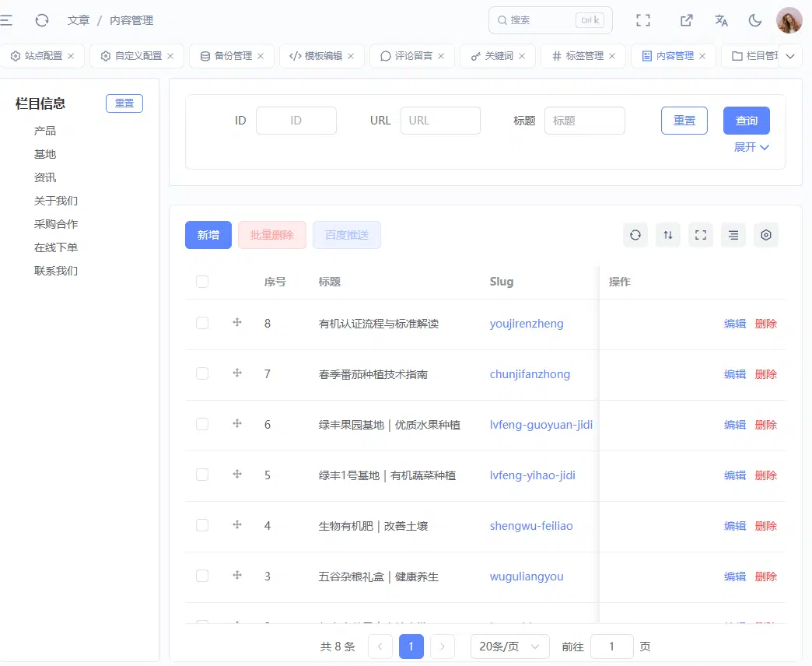The image size is (812, 666).
Task: Toggle the select-all checkbox in table header
Action: coord(202,282)
